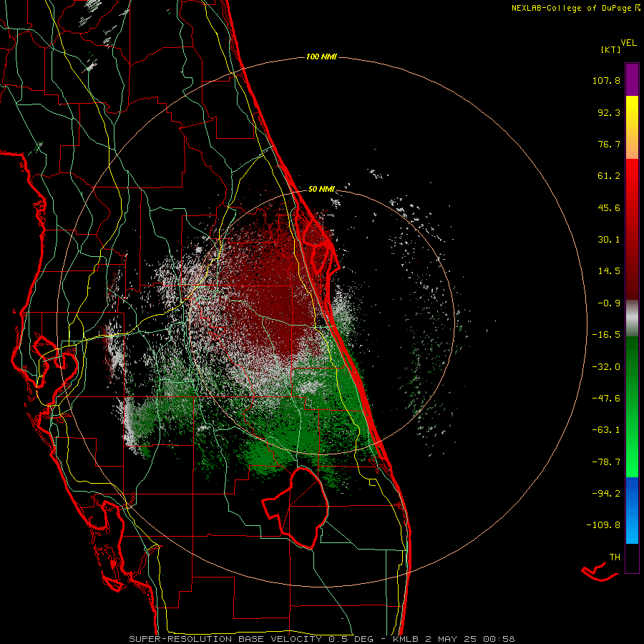The width and height of the screenshot is (644, 644).
Task: Select the 61.2 legend value
Action: [609, 176]
